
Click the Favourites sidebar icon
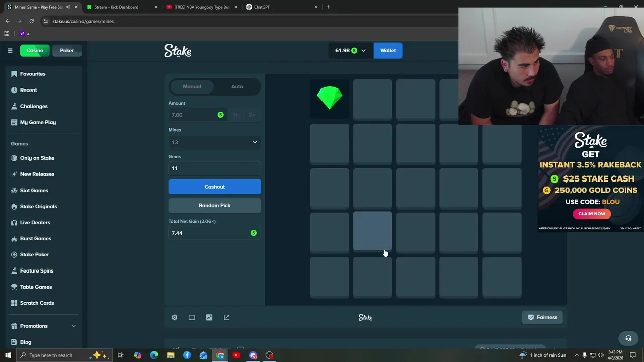point(14,74)
